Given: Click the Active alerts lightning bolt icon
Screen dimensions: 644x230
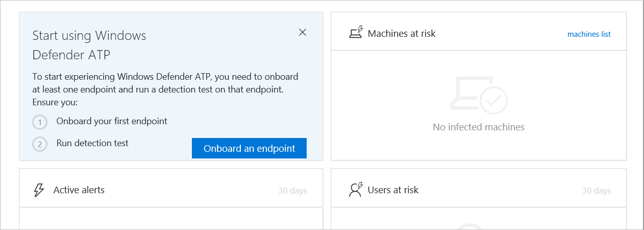Looking at the screenshot, I should point(39,190).
